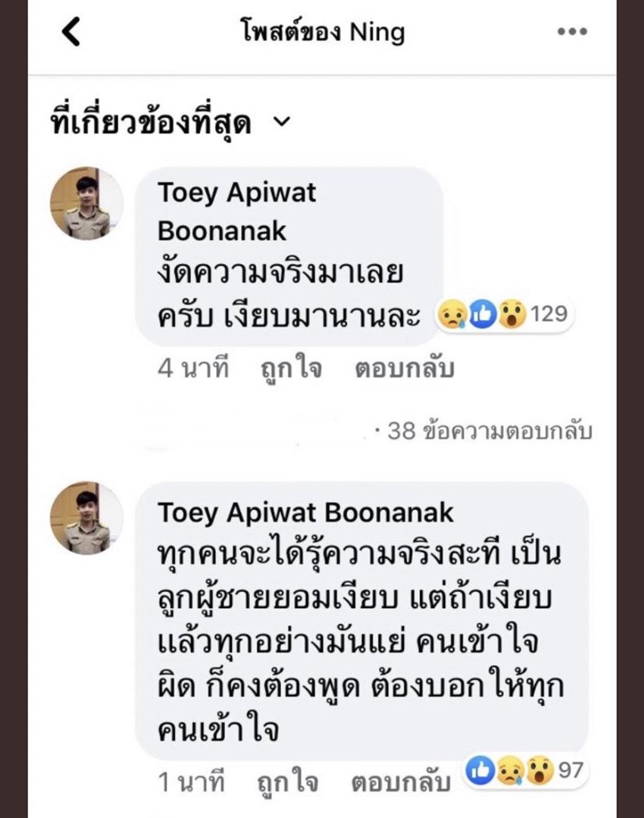Reply to second comment via ตอบกลับ
The image size is (644, 818).
click(x=400, y=783)
